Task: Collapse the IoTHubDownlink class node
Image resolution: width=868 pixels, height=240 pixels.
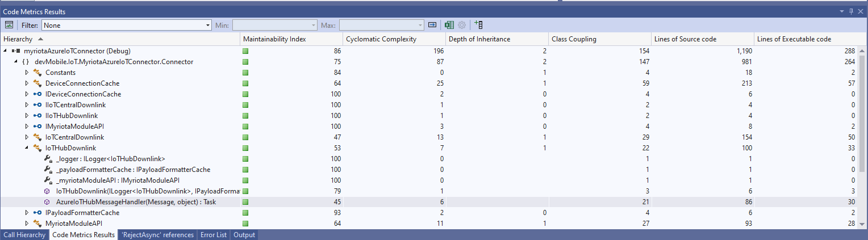Action: (x=27, y=148)
